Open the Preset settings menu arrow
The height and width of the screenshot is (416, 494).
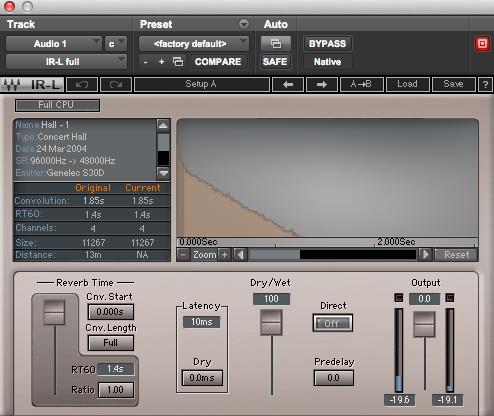[244, 24]
